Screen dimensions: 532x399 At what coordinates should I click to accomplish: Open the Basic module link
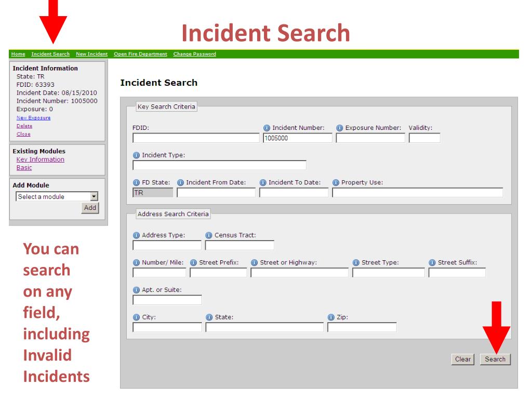[x=24, y=168]
